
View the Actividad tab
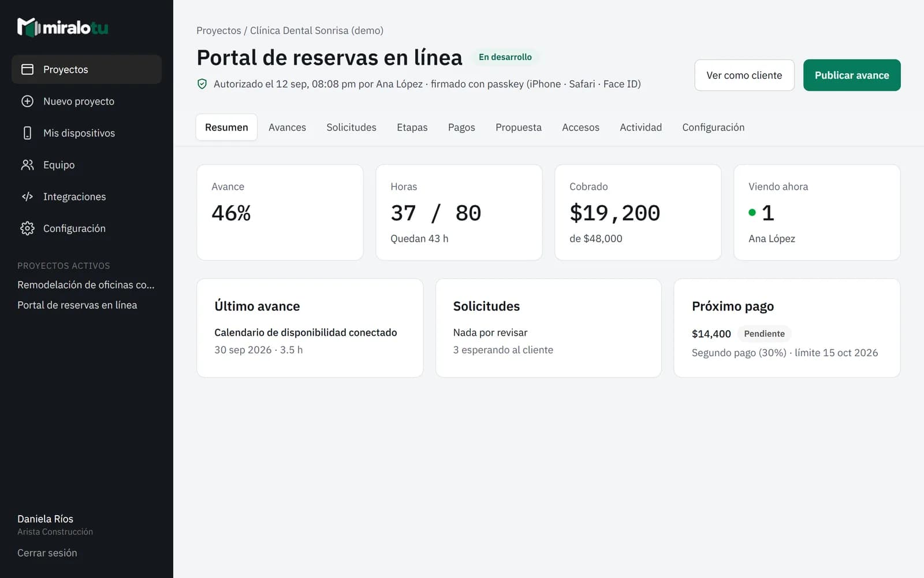click(x=640, y=127)
